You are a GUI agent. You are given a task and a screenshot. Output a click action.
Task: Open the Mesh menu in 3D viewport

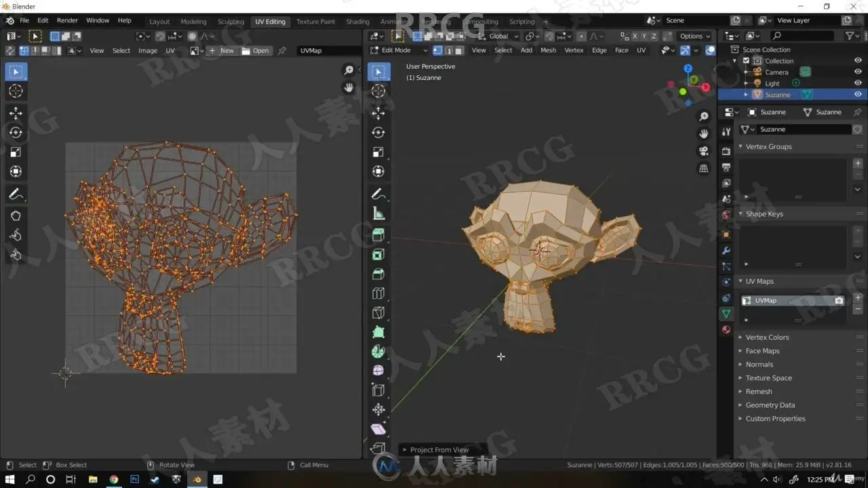pos(549,50)
